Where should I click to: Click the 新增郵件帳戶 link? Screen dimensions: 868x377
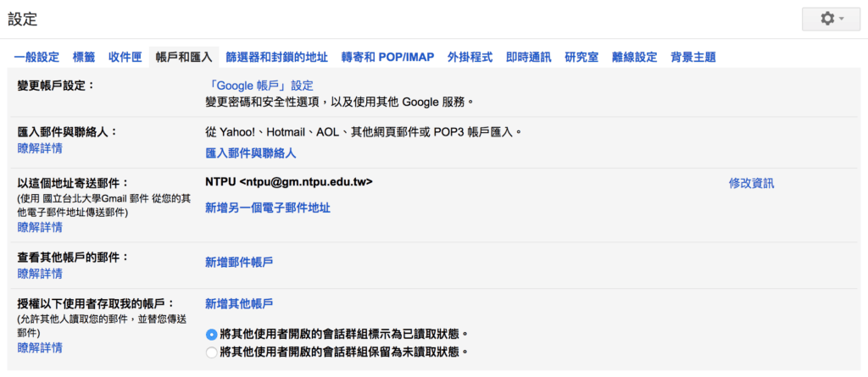239,263
